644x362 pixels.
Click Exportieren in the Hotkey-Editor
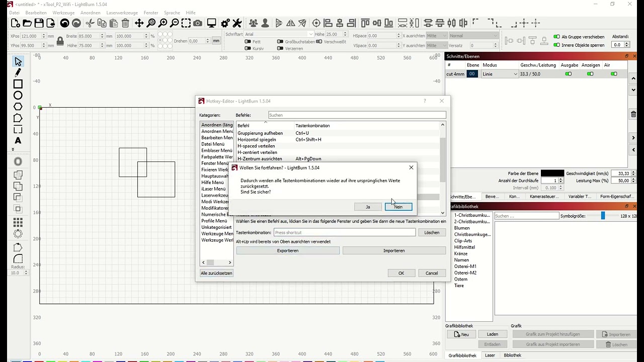(288, 250)
